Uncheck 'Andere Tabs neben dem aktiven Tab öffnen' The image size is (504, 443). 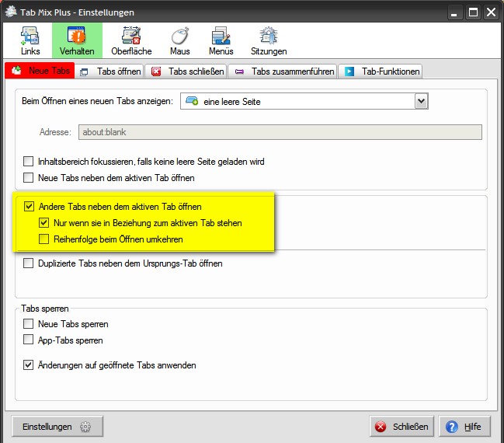click(x=29, y=206)
